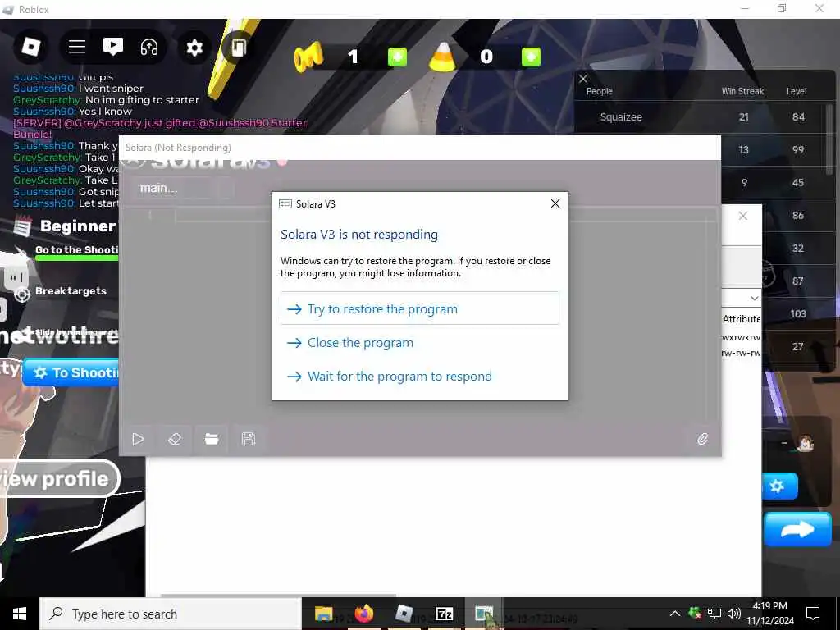The width and height of the screenshot is (840, 630).
Task: Click the Attribute column header in background window
Action: [x=742, y=319]
